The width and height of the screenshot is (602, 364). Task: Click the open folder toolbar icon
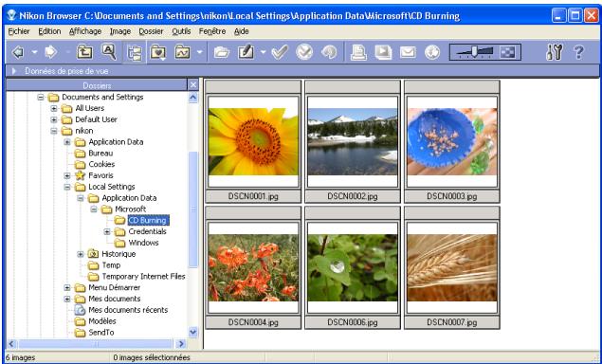[x=221, y=52]
